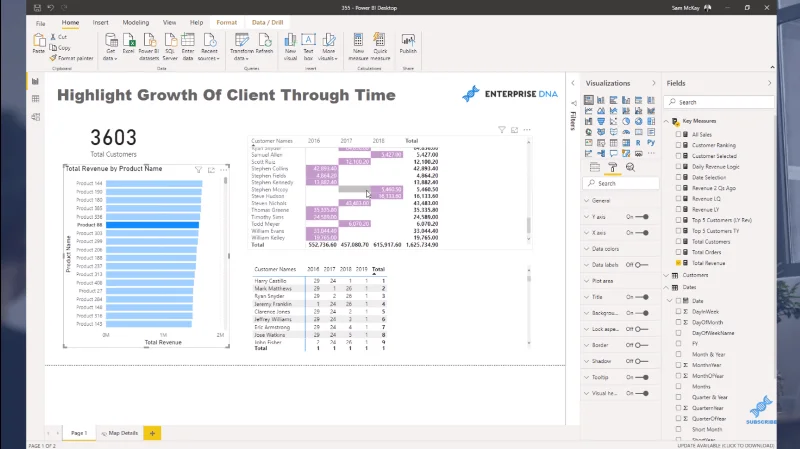Add a new page with plus button
Viewport: 800px width, 449px height.
pos(152,433)
